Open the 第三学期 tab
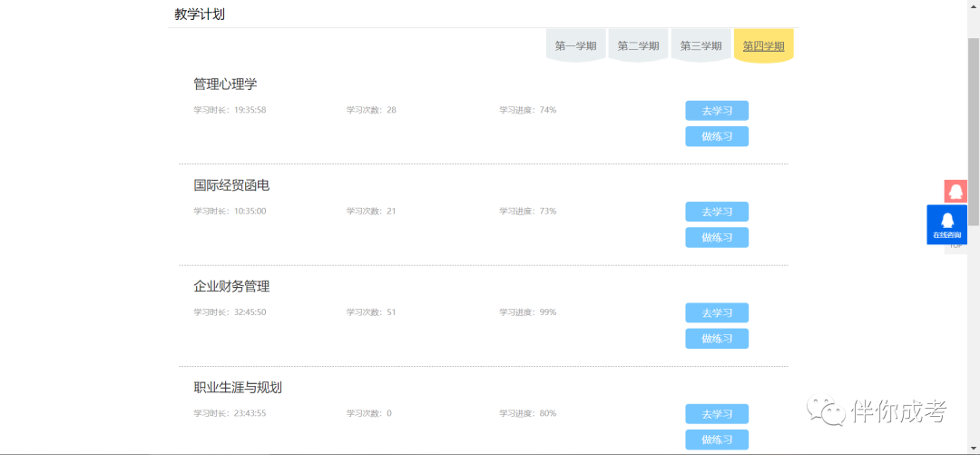 [x=701, y=45]
